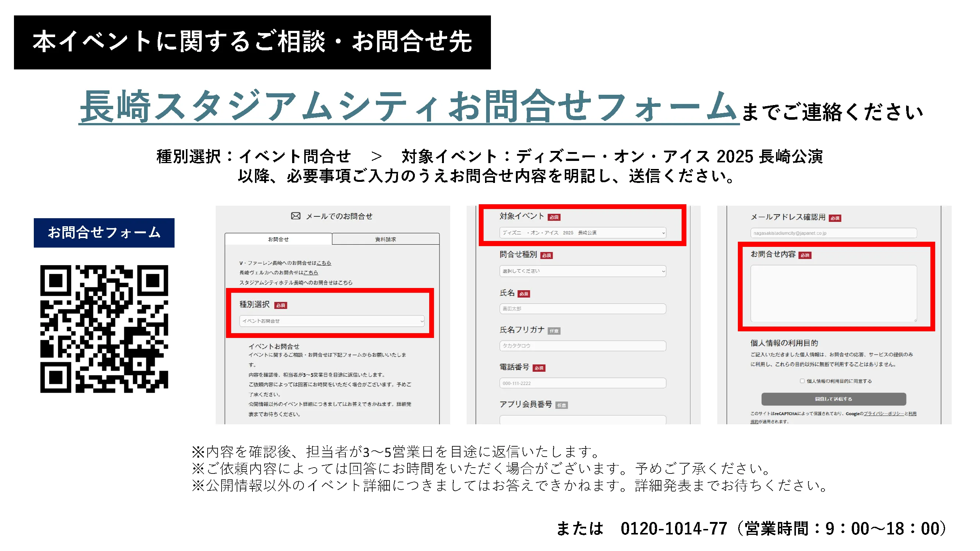Follow the こちら link for スタジアムシティホテル長崎
Screen dimensions: 980x551
(x=345, y=282)
